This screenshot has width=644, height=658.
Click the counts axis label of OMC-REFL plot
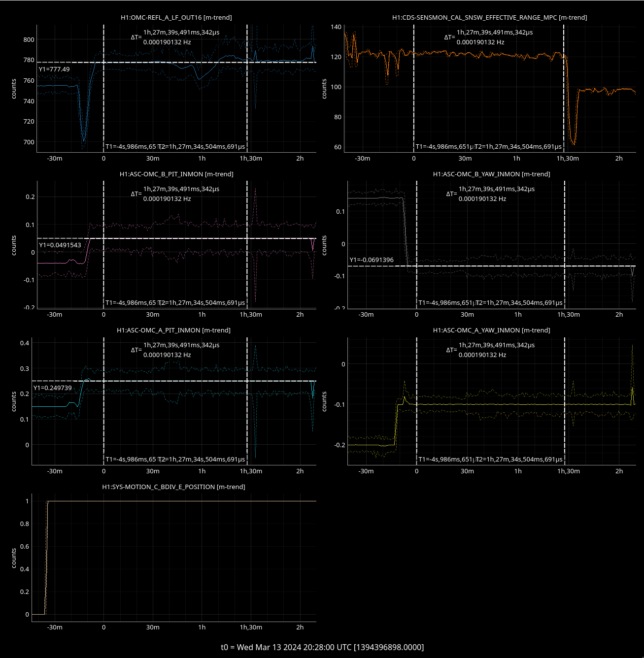point(14,89)
